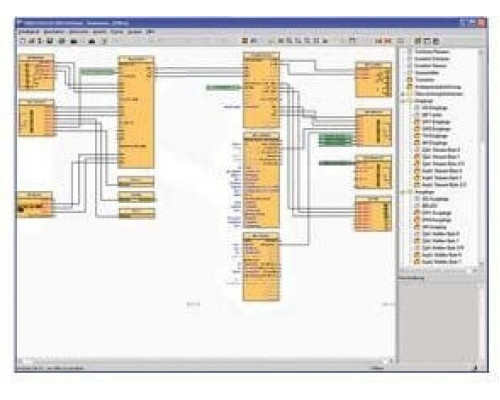Viewport: 500px width, 400px height.
Task: Select the orange block with red left-side labels
Action: [x=373, y=214]
